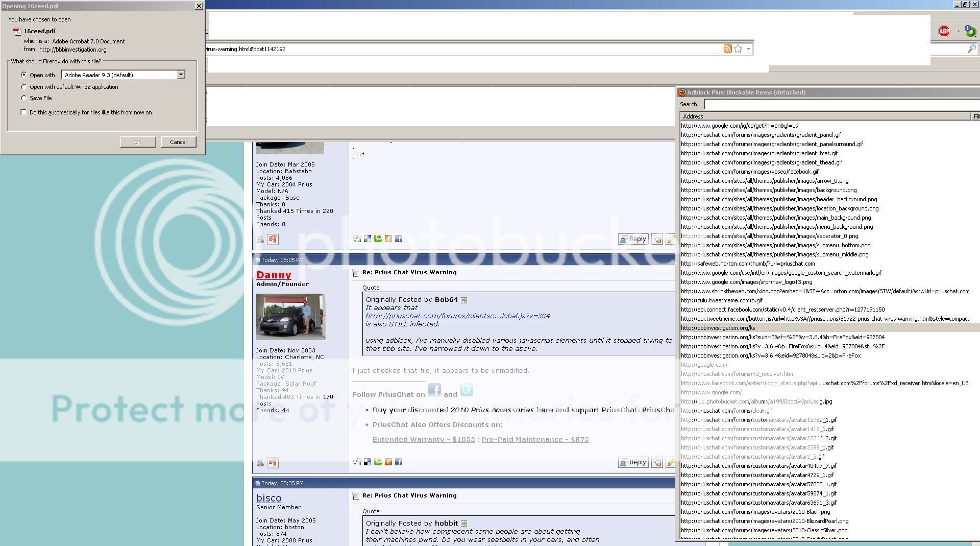Open the 2010 Prius Accessories here link

point(545,410)
